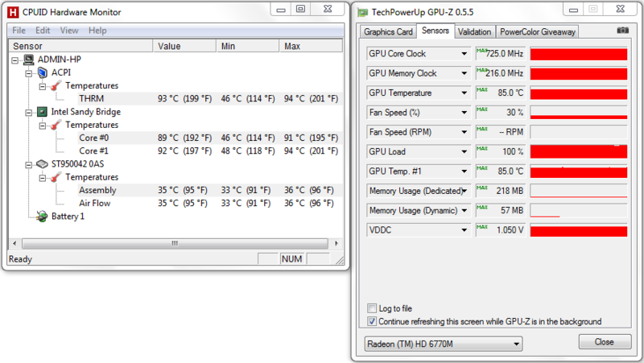The height and width of the screenshot is (363, 644).
Task: Open the GPU Memory Clock dropdown
Action: pos(464,73)
